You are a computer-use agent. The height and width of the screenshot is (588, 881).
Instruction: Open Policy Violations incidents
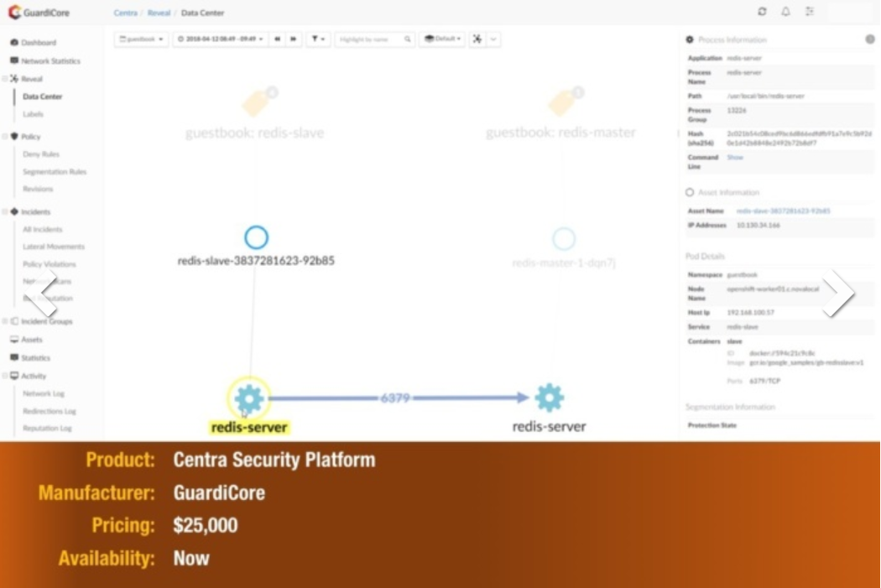pos(49,264)
